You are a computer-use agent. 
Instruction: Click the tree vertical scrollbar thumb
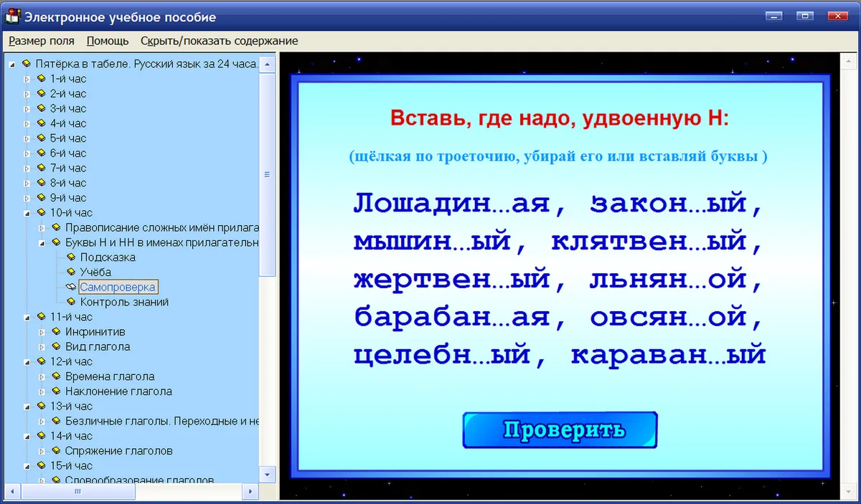267,174
